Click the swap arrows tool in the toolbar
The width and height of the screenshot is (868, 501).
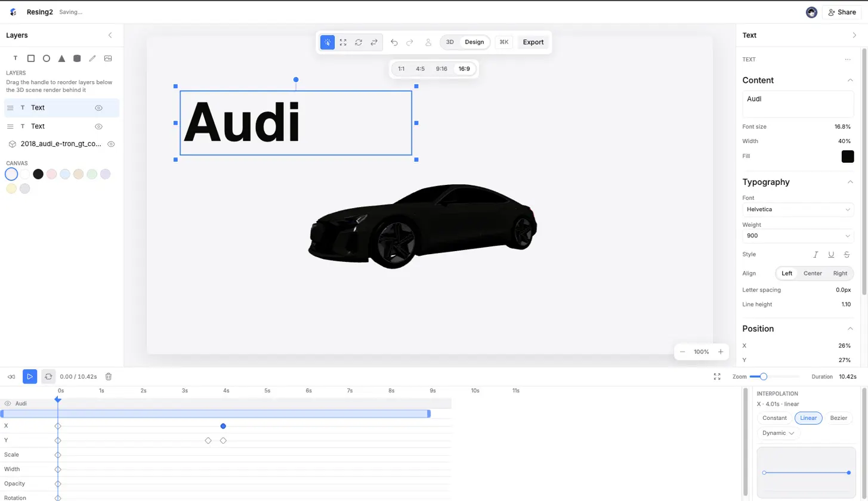(374, 42)
